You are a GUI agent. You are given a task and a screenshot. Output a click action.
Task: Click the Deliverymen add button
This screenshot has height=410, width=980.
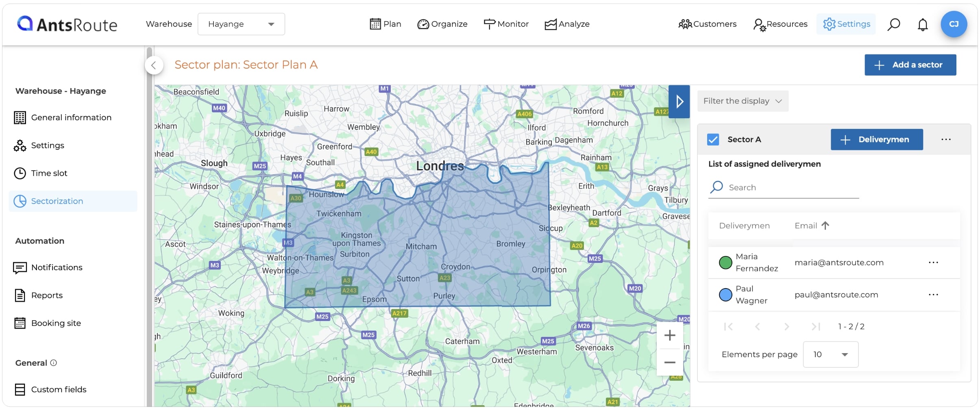[x=877, y=139]
